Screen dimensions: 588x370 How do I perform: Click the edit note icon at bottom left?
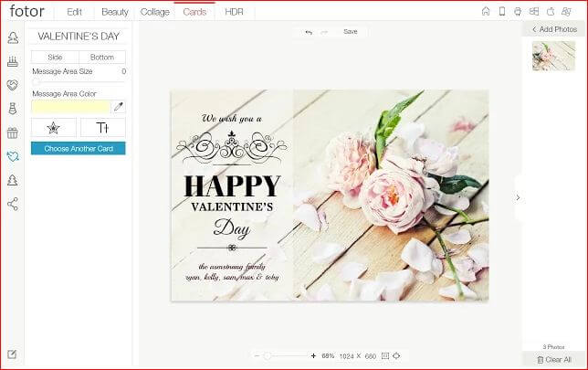click(x=12, y=354)
